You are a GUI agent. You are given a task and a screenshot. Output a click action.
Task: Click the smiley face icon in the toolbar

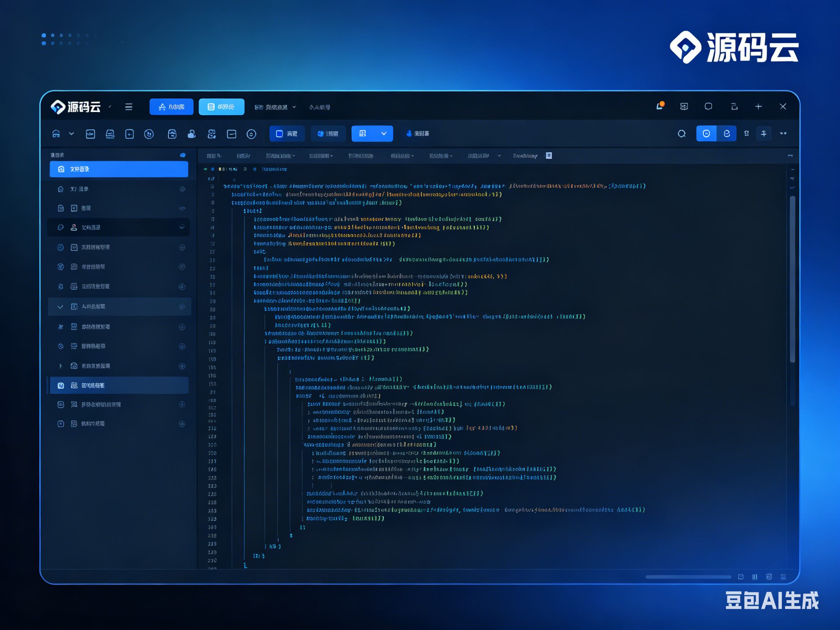pos(149,134)
